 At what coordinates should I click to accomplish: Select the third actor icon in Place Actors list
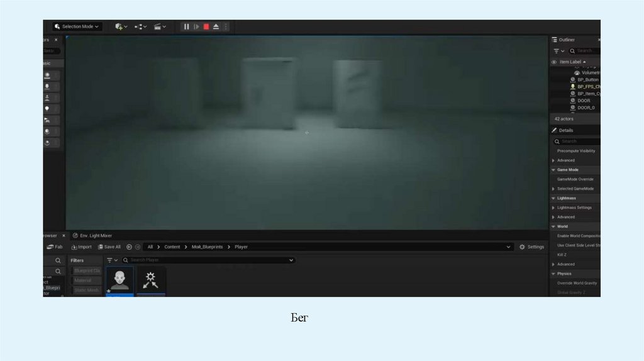[x=47, y=97]
